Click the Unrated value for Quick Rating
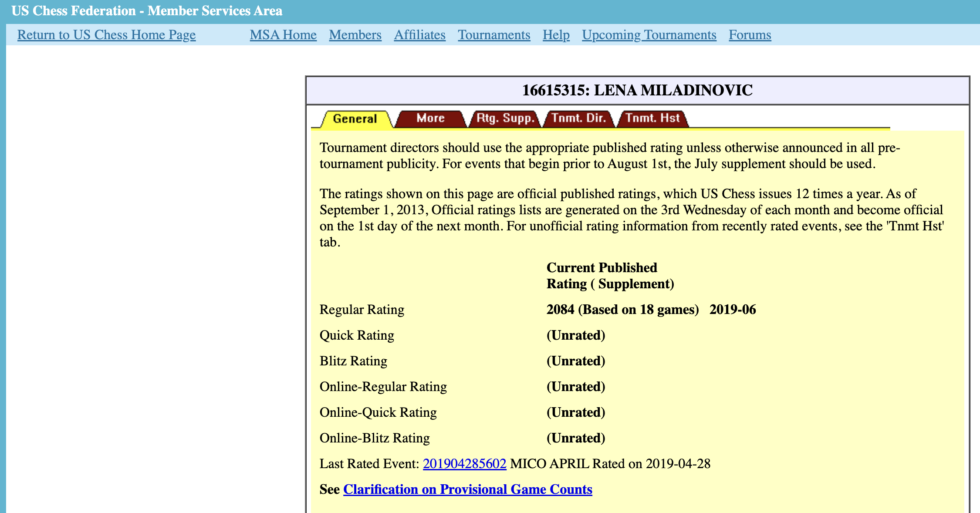This screenshot has width=980, height=513. pyautogui.click(x=576, y=335)
